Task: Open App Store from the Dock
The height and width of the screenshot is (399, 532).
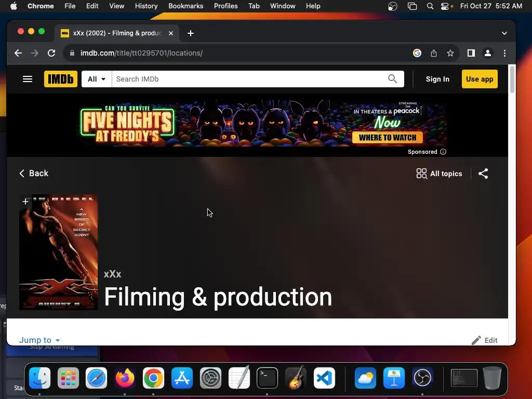Action: click(182, 378)
